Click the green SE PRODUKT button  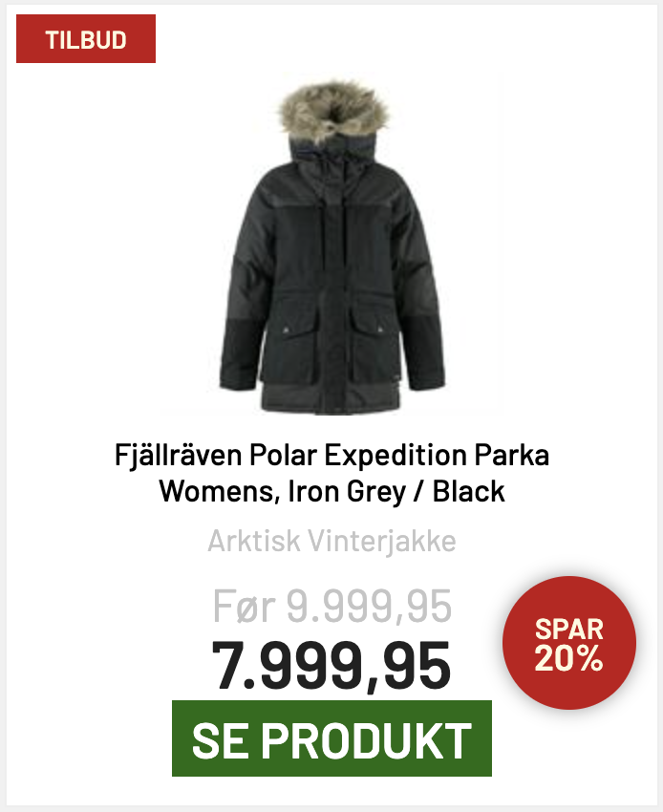(331, 738)
